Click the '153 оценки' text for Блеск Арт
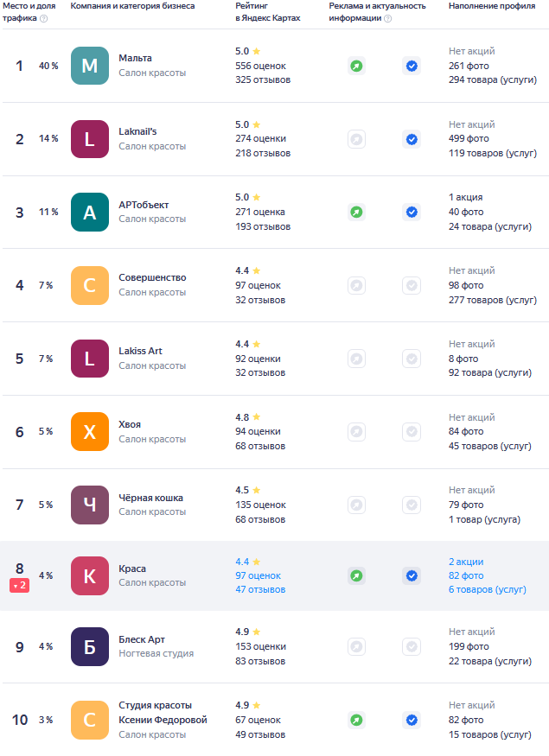This screenshot has width=549, height=756. [260, 646]
